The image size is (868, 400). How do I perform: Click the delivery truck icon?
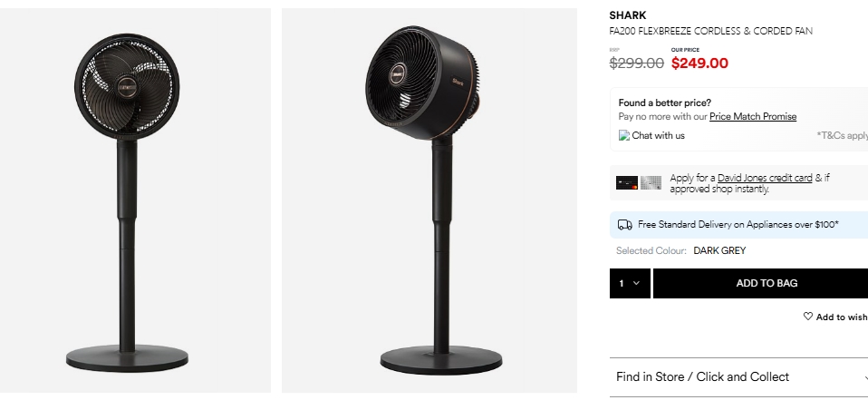pos(624,224)
